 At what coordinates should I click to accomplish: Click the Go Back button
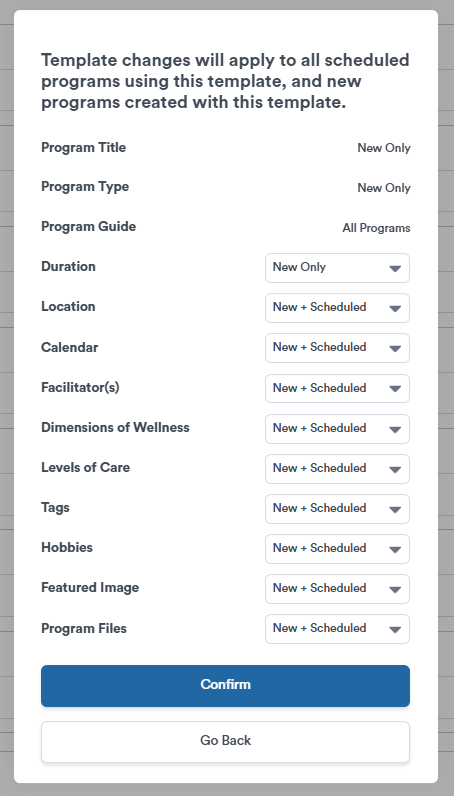pos(225,742)
